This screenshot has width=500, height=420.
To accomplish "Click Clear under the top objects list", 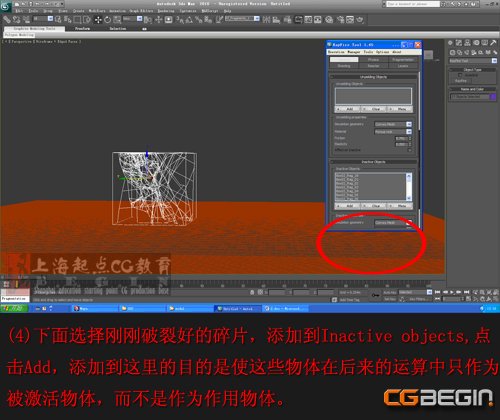I will point(374,109).
